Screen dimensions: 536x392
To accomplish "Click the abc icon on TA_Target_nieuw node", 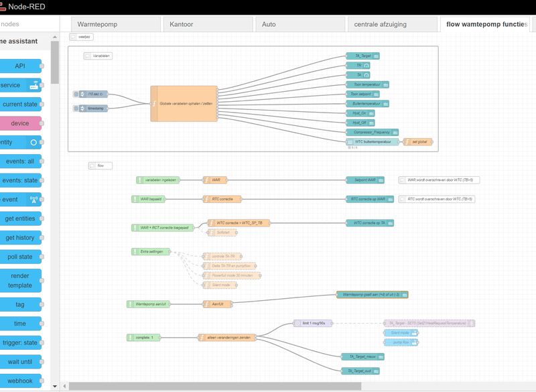I will click(x=381, y=356).
